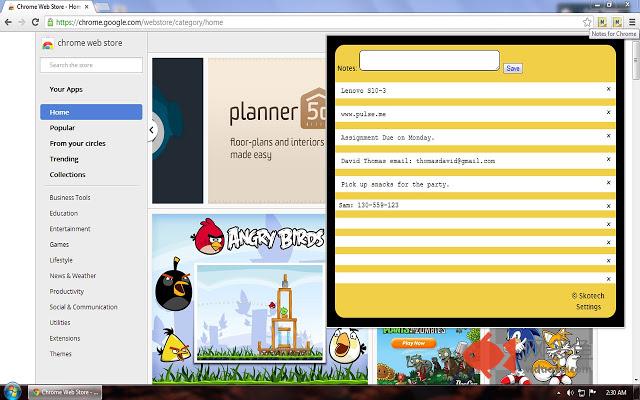Open Your Apps in sidebar
The height and width of the screenshot is (400, 640).
tap(66, 89)
